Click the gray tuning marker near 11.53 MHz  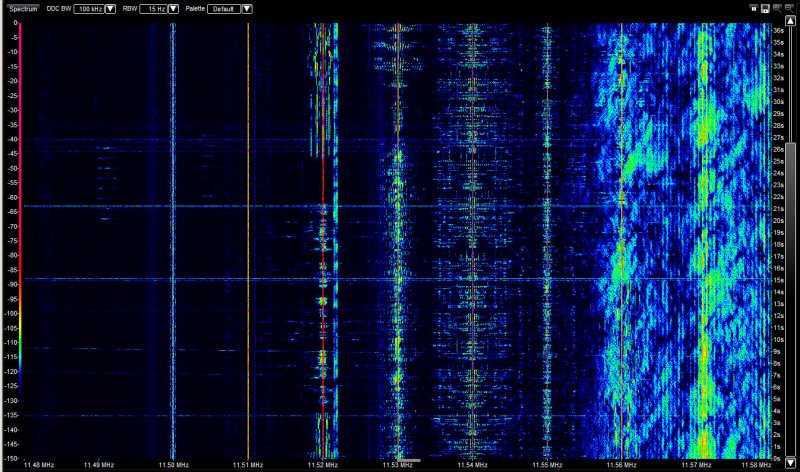point(409,460)
